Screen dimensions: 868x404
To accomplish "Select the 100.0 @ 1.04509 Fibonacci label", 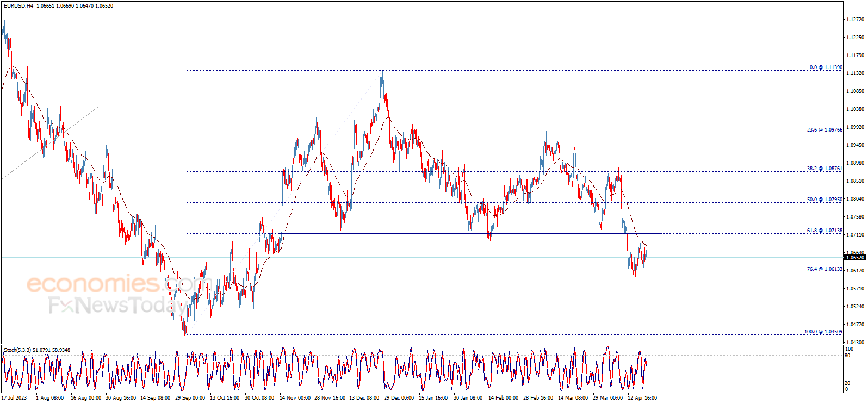I will pyautogui.click(x=823, y=332).
